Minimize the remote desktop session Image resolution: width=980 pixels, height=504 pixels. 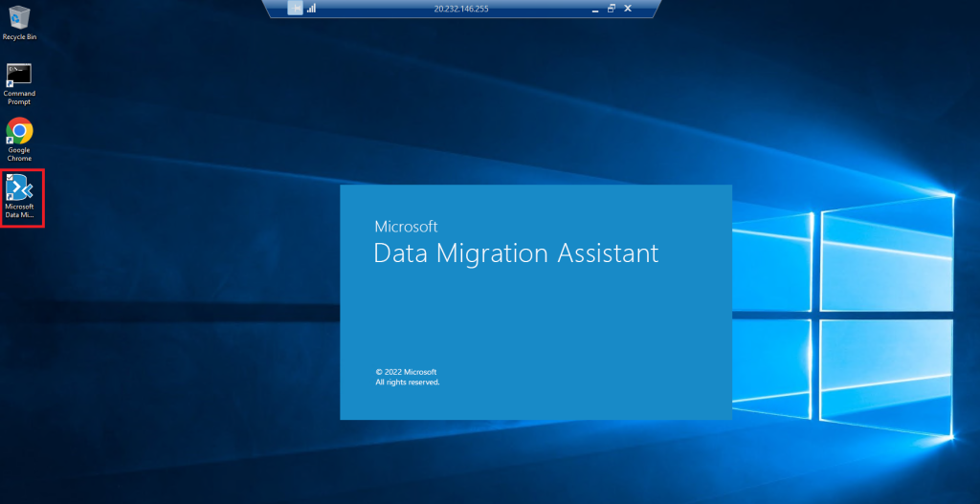click(595, 9)
